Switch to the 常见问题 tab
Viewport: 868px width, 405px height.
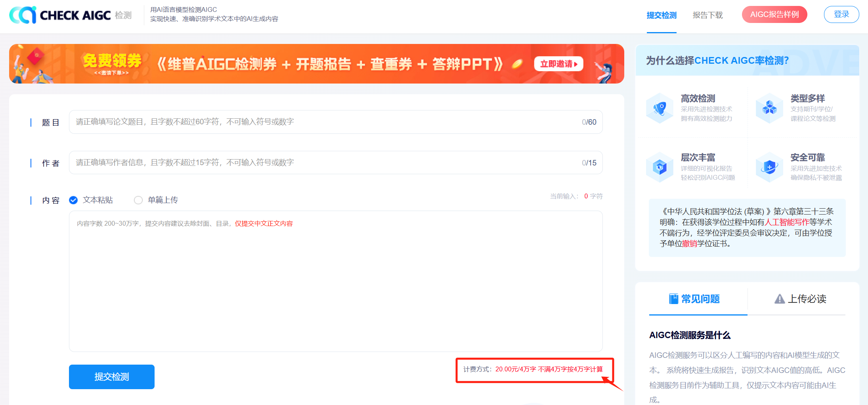(698, 299)
